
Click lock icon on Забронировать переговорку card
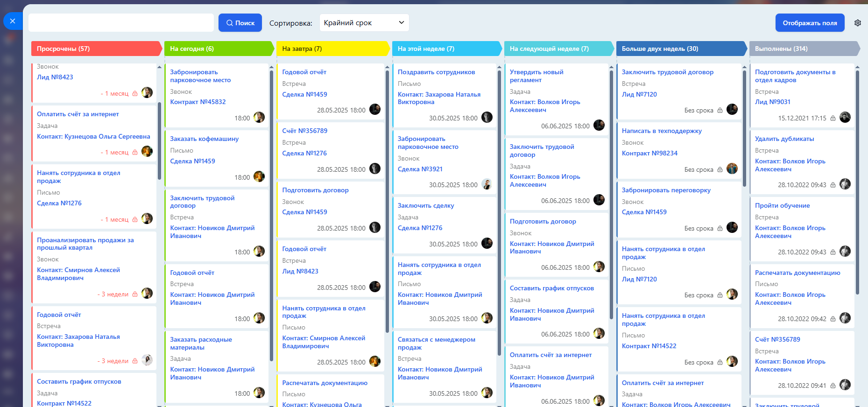tap(720, 228)
